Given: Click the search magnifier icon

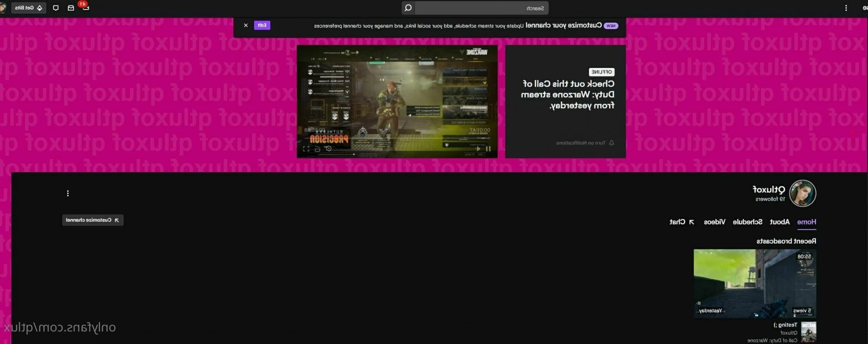Looking at the screenshot, I should click(x=408, y=8).
